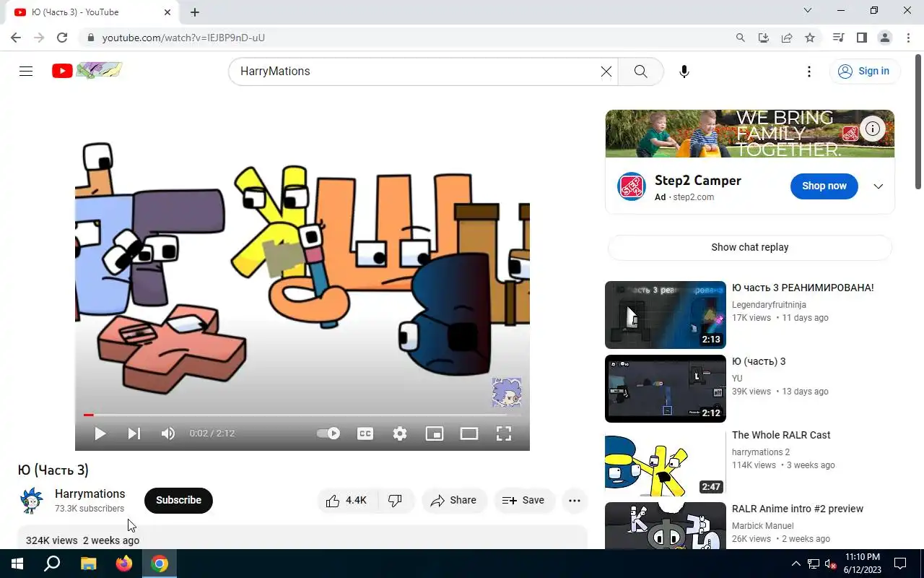This screenshot has height=578, width=924.
Task: Toggle subtitles closed captions
Action: coord(365,433)
